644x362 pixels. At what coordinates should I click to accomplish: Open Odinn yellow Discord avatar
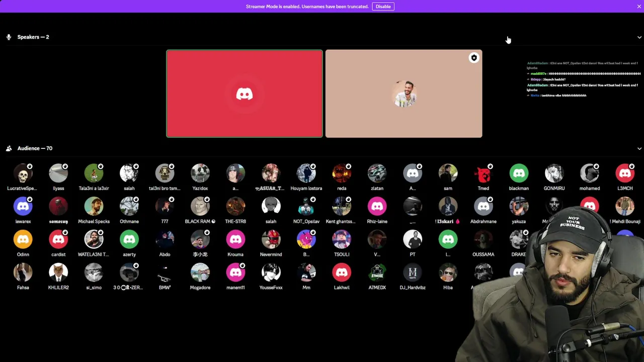[x=23, y=240]
